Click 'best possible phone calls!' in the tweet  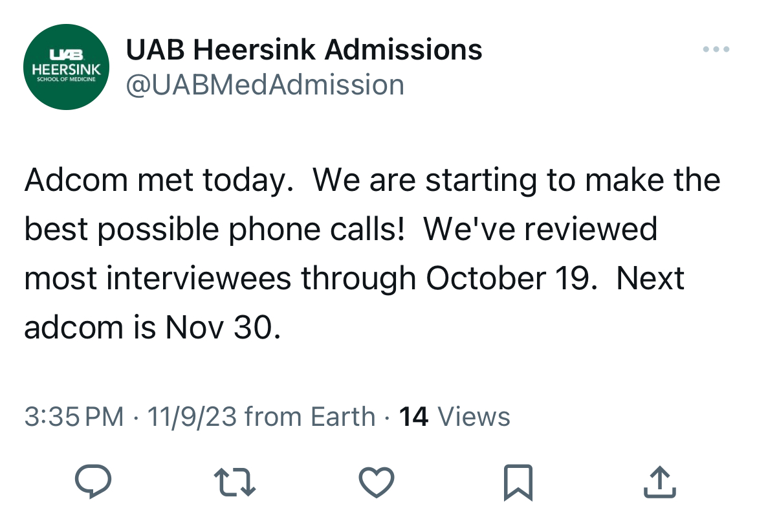[x=214, y=229]
